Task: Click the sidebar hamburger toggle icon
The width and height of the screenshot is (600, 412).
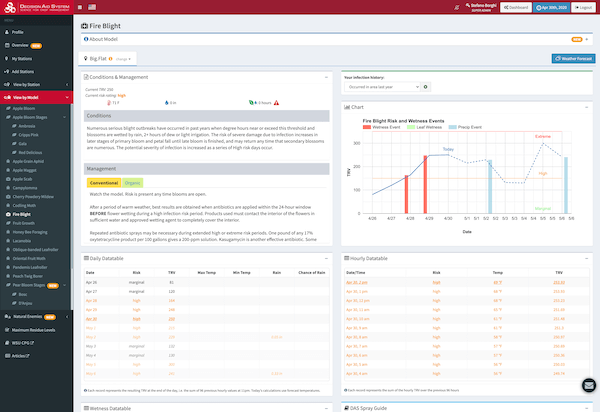Action: 80,6
